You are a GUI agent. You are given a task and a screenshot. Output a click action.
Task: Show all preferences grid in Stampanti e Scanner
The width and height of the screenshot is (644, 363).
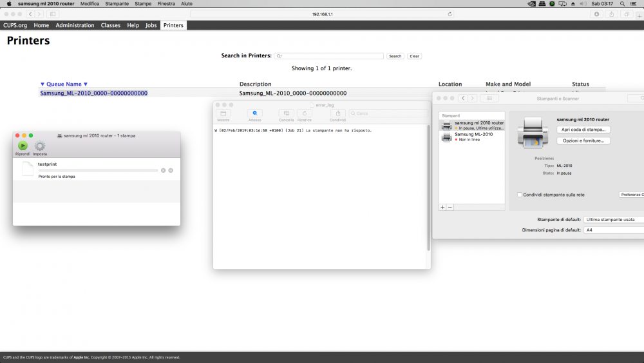coord(489,98)
